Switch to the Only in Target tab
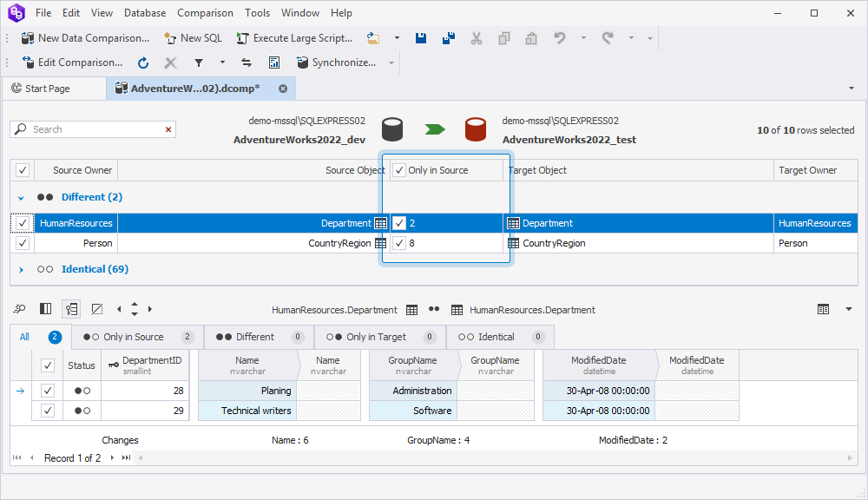The width and height of the screenshot is (868, 500). [376, 337]
